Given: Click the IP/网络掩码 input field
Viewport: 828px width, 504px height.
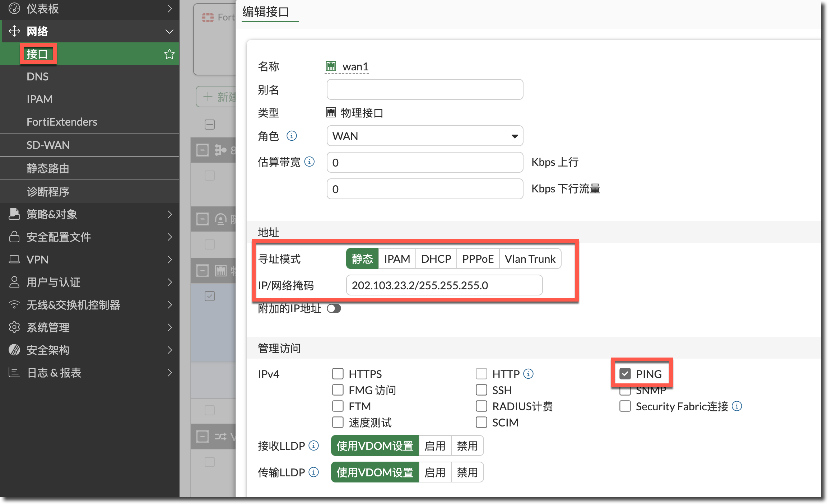Looking at the screenshot, I should (x=444, y=285).
